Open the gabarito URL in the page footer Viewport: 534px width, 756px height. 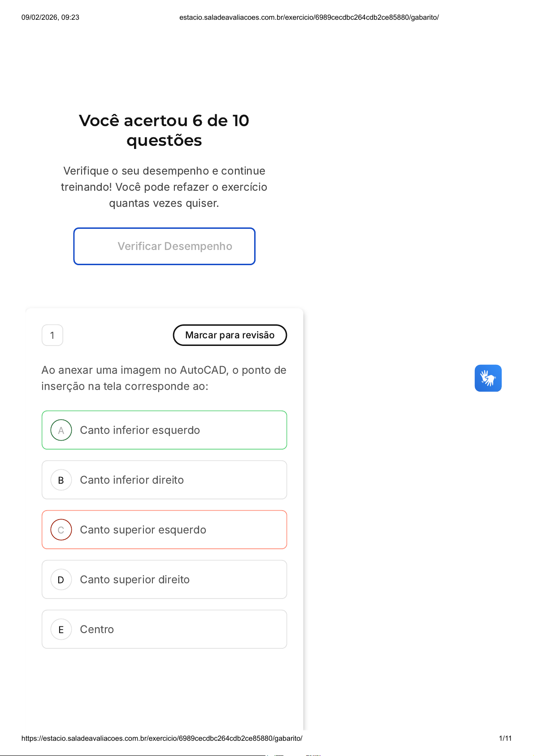[x=162, y=738]
